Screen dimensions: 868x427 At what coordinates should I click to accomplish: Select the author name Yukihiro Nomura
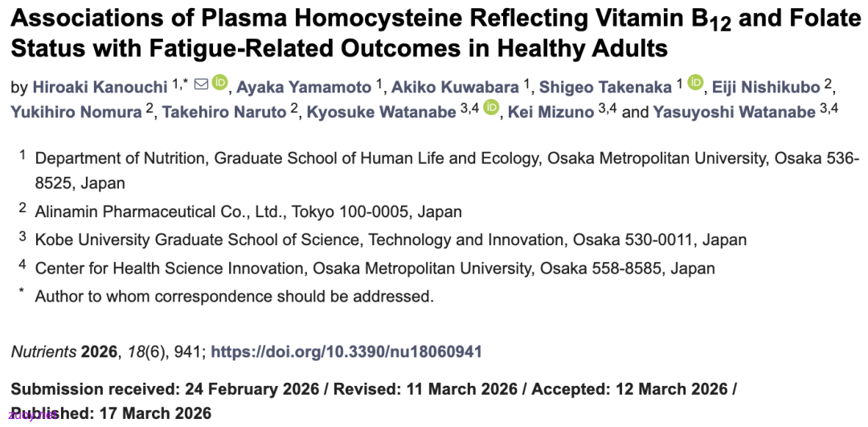pyautogui.click(x=76, y=113)
